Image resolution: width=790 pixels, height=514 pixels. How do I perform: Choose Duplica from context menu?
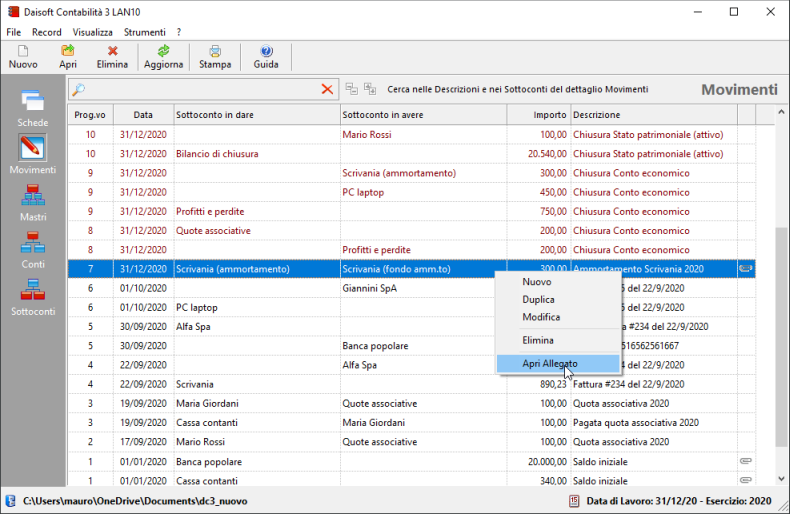tap(538, 299)
